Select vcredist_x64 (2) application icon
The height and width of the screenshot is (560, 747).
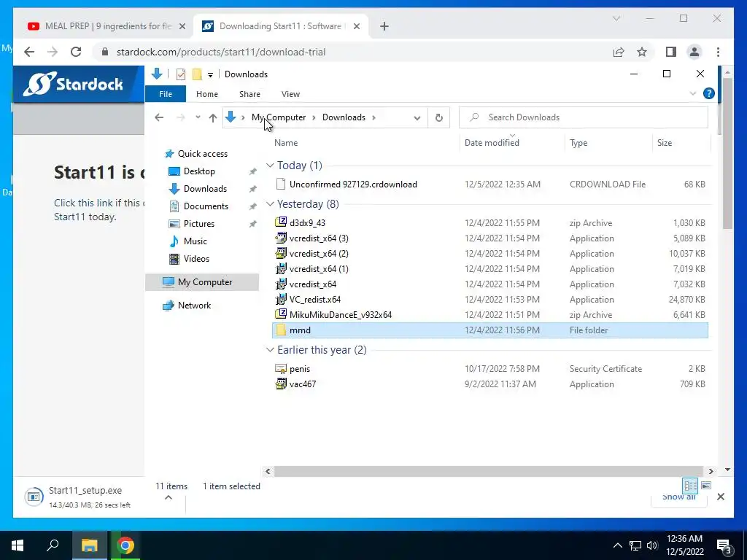(x=281, y=253)
